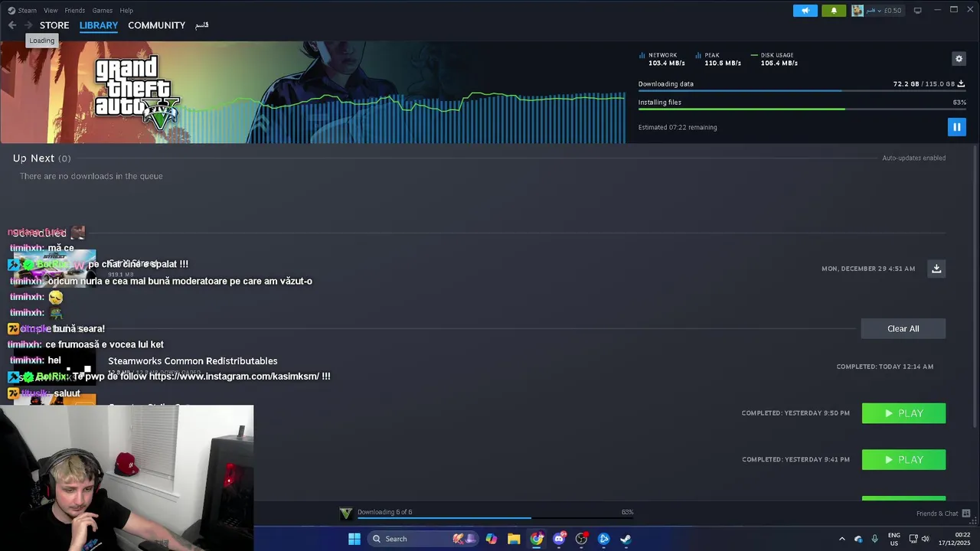Screen dimensions: 980x551
Task: Switch to the LIBRARY tab
Action: (99, 25)
